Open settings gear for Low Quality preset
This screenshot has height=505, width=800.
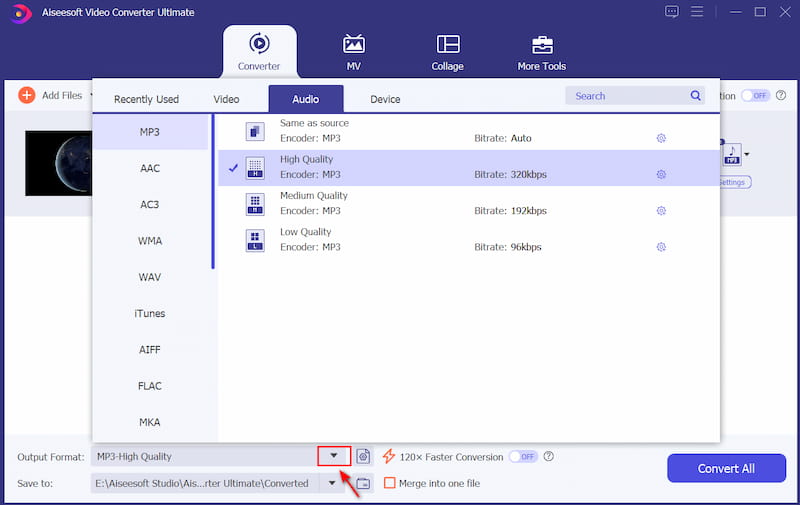[x=661, y=247]
